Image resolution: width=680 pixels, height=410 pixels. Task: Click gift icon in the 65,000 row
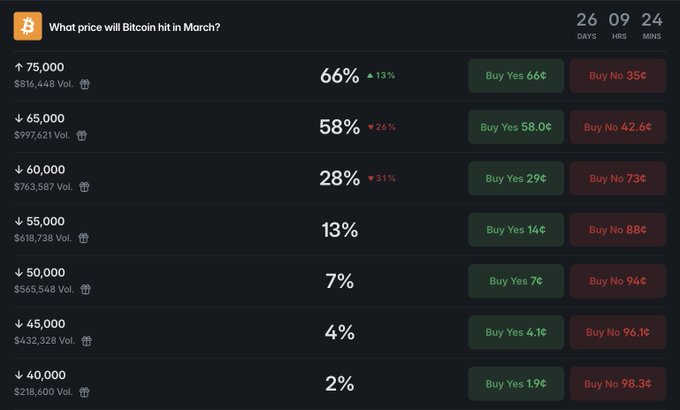82,136
